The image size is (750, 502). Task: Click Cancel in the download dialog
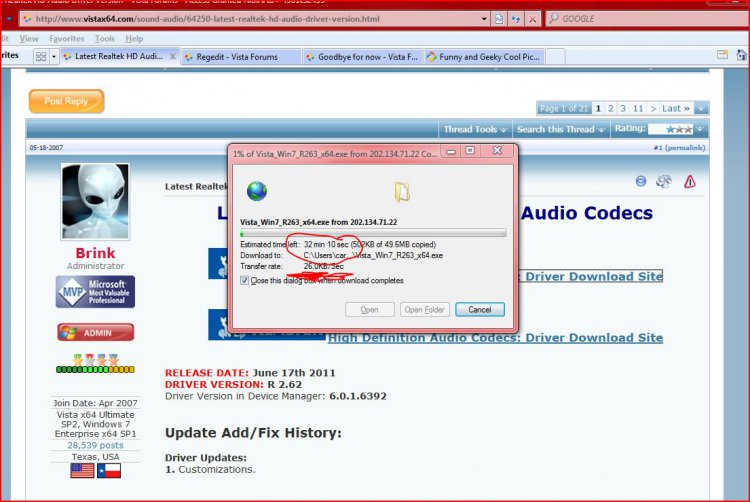pos(480,310)
